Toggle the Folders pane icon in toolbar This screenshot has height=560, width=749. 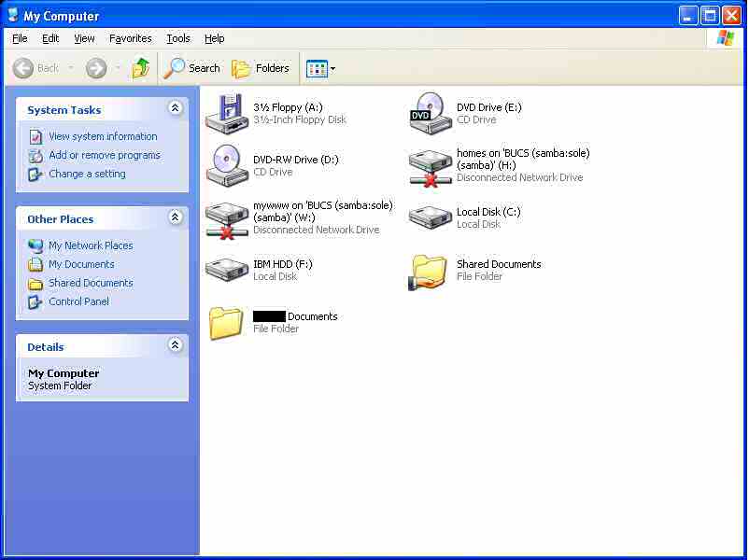coord(241,69)
